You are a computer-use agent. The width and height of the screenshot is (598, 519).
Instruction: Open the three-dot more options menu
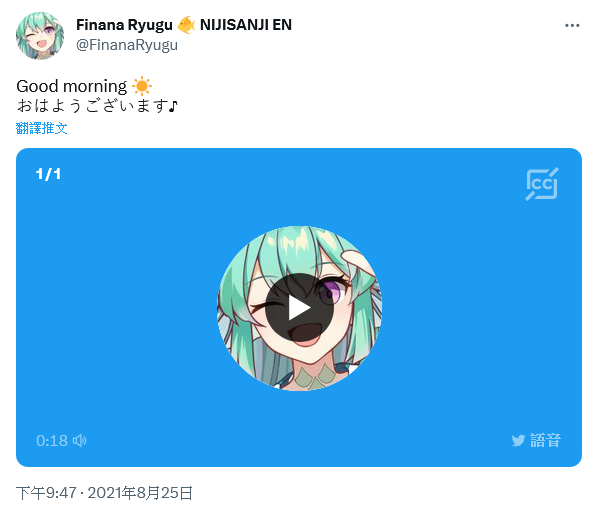click(572, 26)
